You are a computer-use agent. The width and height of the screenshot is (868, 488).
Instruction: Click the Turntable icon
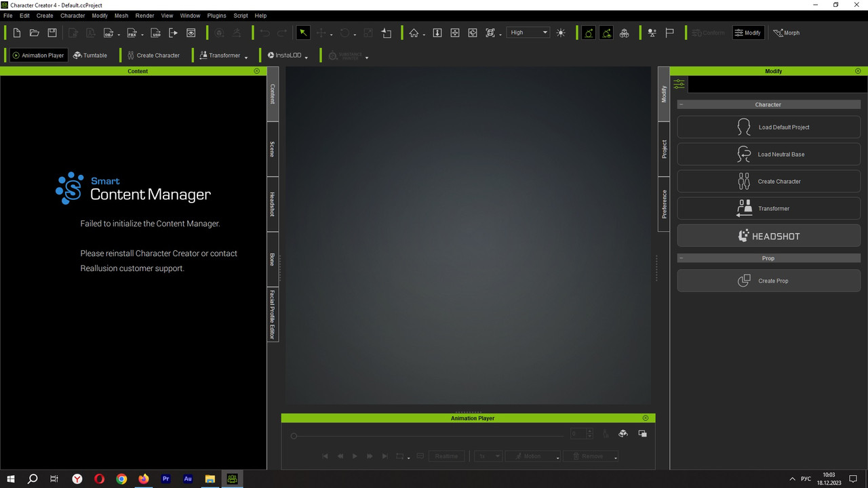click(90, 56)
